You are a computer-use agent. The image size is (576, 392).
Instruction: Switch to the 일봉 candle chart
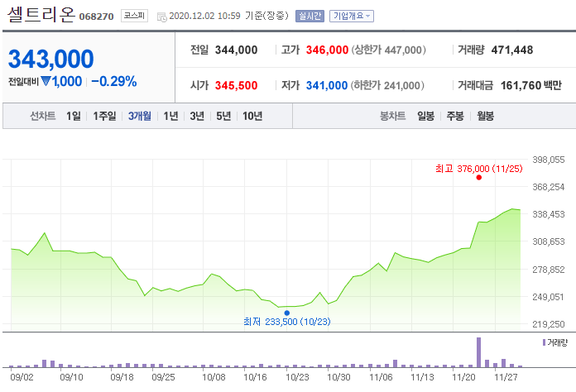(x=425, y=116)
